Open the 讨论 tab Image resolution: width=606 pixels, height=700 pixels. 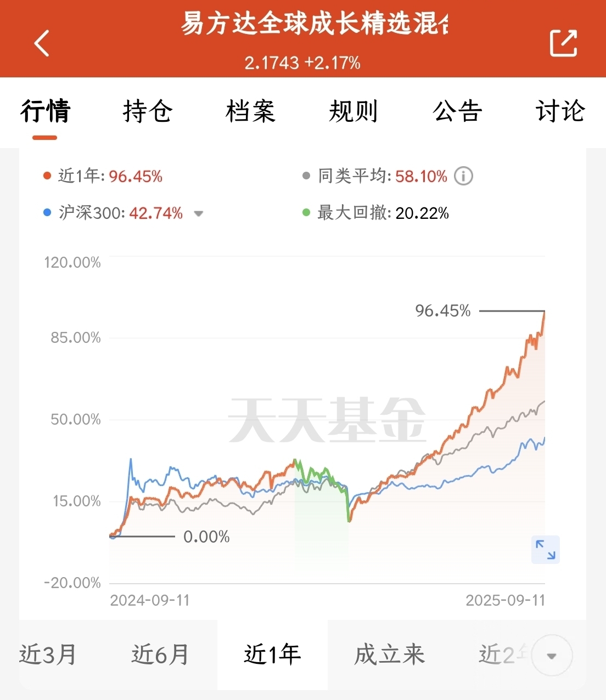(x=560, y=111)
